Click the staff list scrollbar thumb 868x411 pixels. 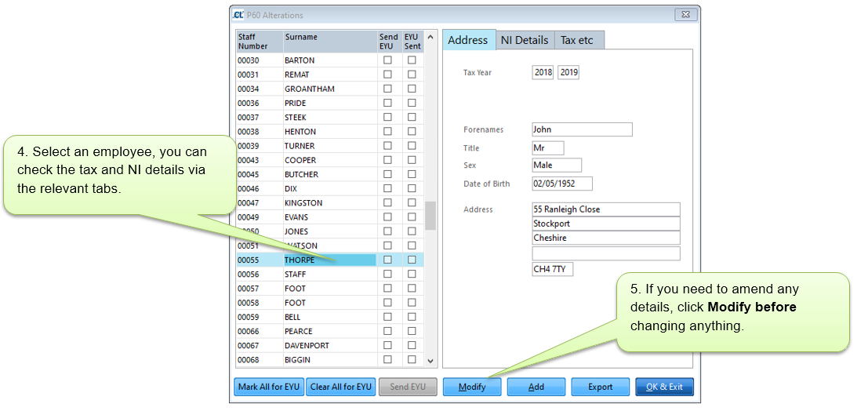point(430,216)
